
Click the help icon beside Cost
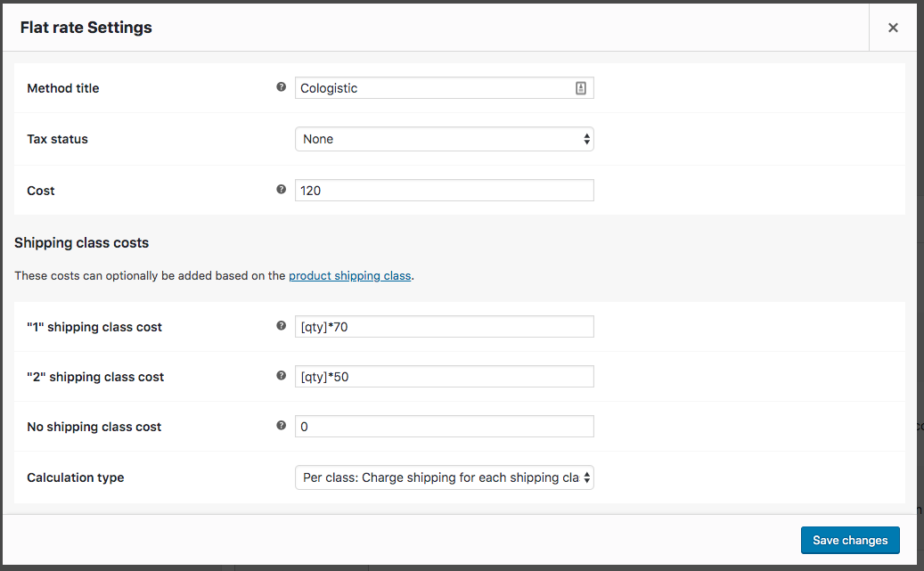(x=282, y=190)
